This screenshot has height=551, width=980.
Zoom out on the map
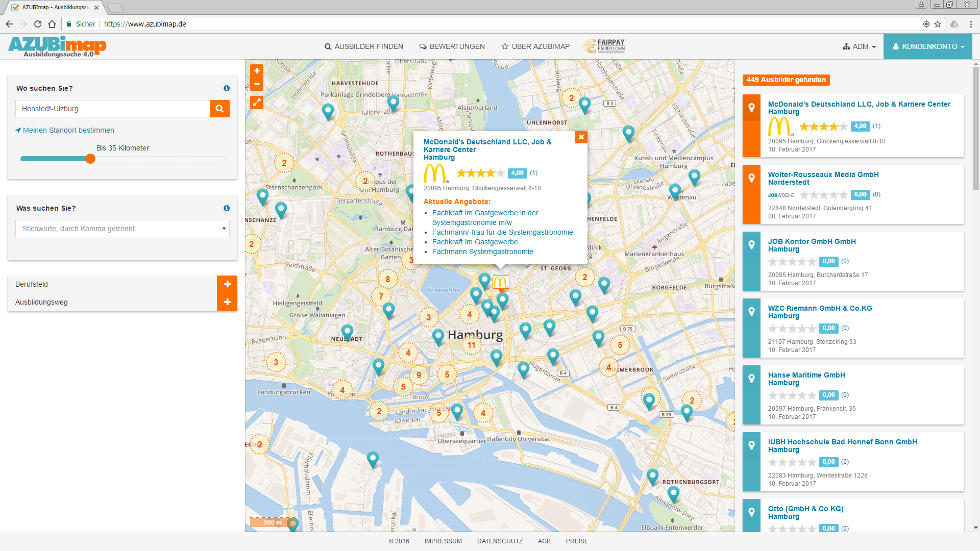coord(257,84)
